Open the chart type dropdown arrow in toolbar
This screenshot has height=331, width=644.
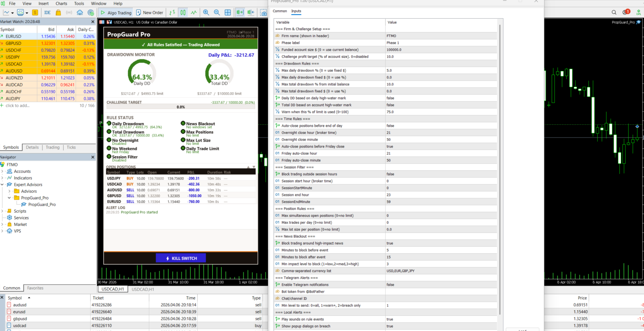[12, 13]
